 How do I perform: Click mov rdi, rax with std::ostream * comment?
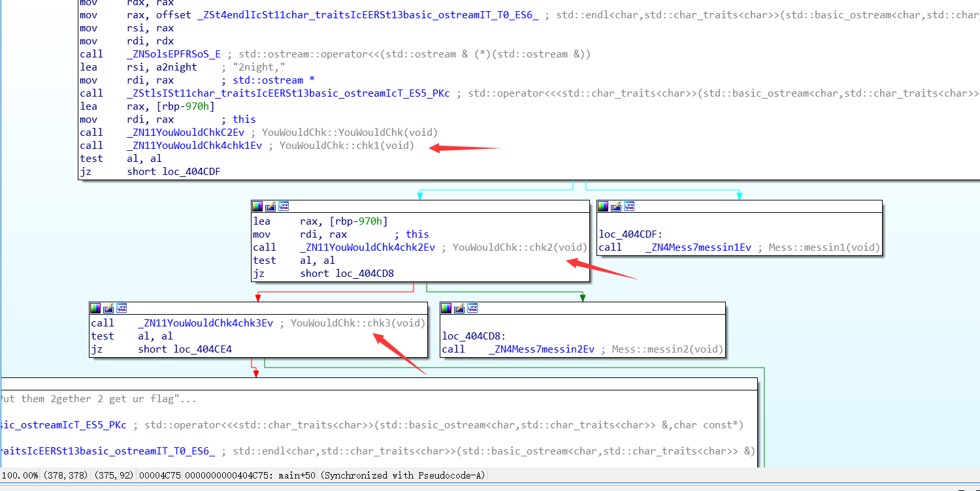[197, 80]
